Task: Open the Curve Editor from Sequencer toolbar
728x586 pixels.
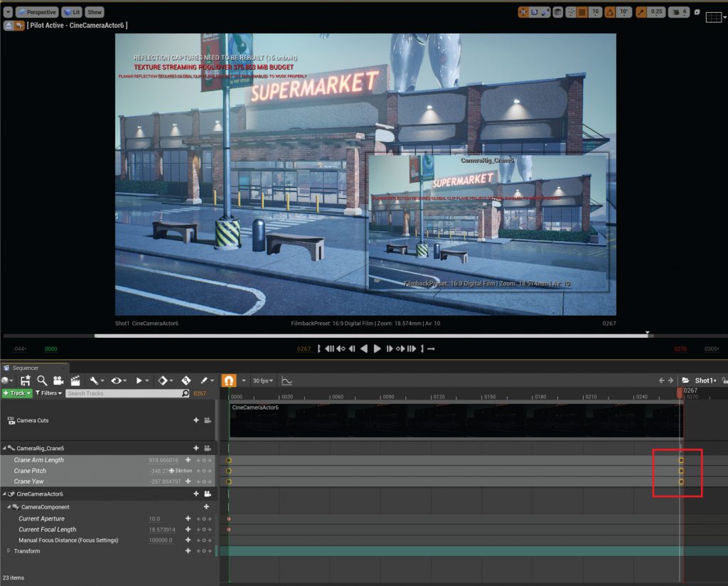Action: [x=287, y=381]
